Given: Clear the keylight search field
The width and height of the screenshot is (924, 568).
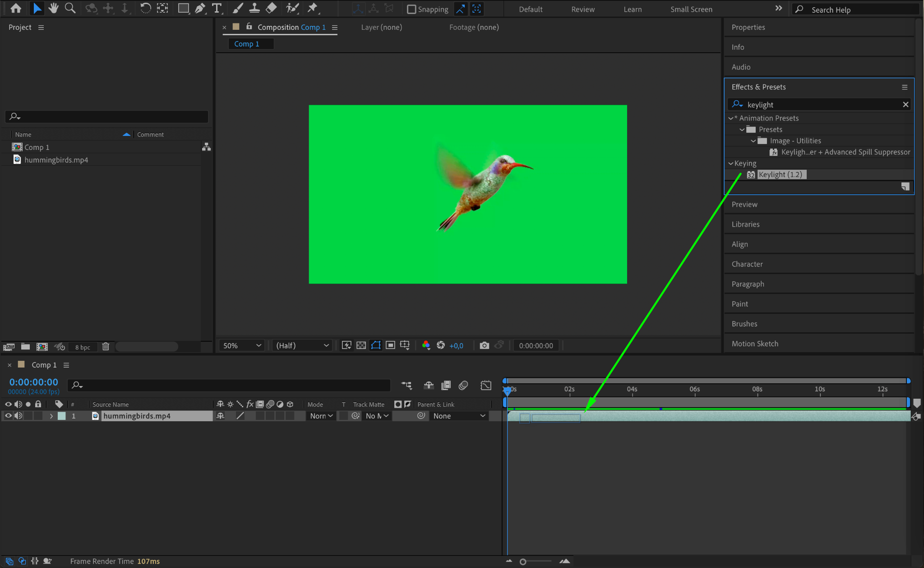Looking at the screenshot, I should click(905, 105).
